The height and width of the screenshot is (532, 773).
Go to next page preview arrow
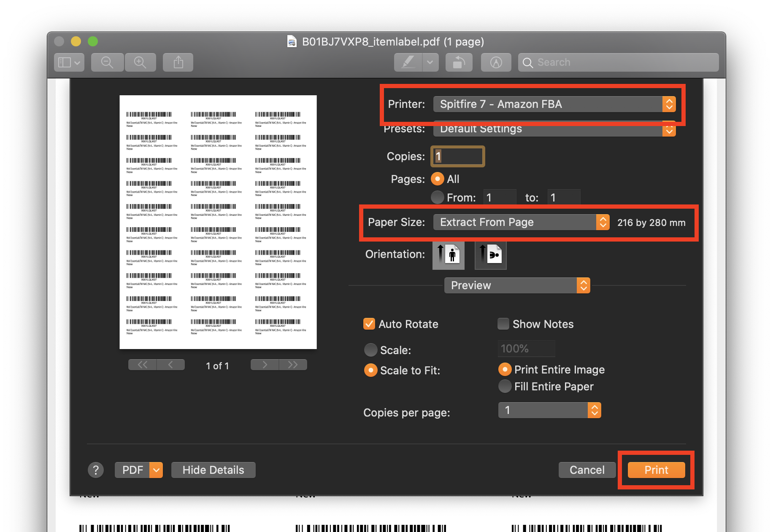point(265,365)
